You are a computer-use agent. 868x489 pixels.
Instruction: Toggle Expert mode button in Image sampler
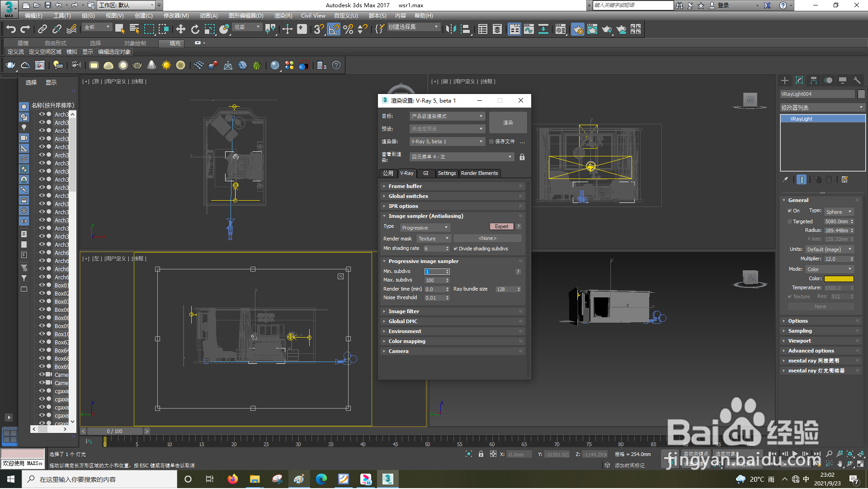point(501,226)
